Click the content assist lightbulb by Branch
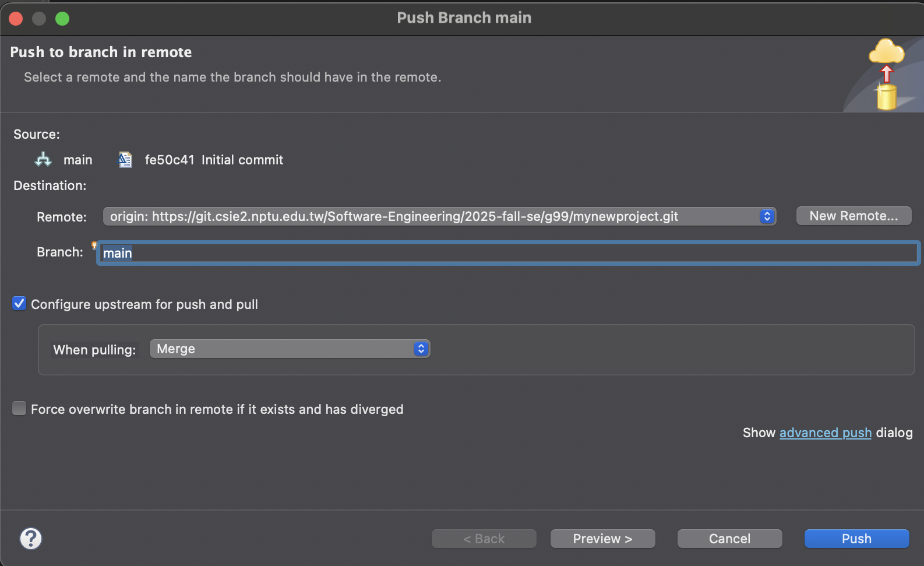Screen dimensions: 924x566 (94, 245)
